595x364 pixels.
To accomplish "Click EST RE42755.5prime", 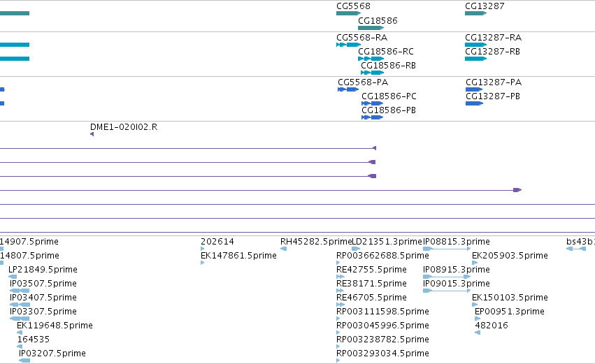I will (371, 270).
